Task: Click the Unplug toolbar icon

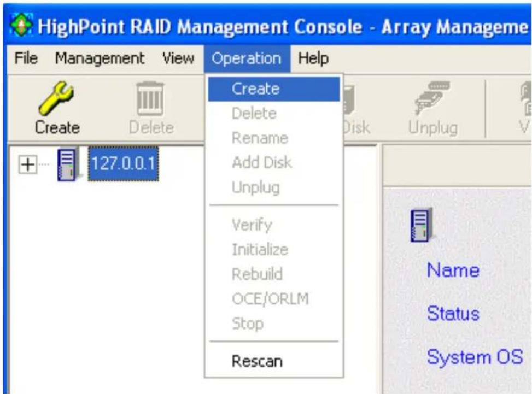Action: tap(432, 98)
